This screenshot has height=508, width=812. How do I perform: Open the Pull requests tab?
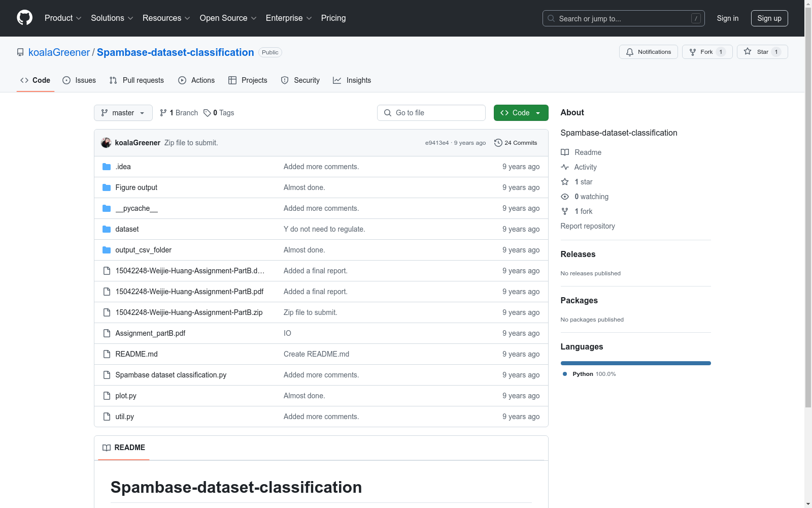coord(137,80)
